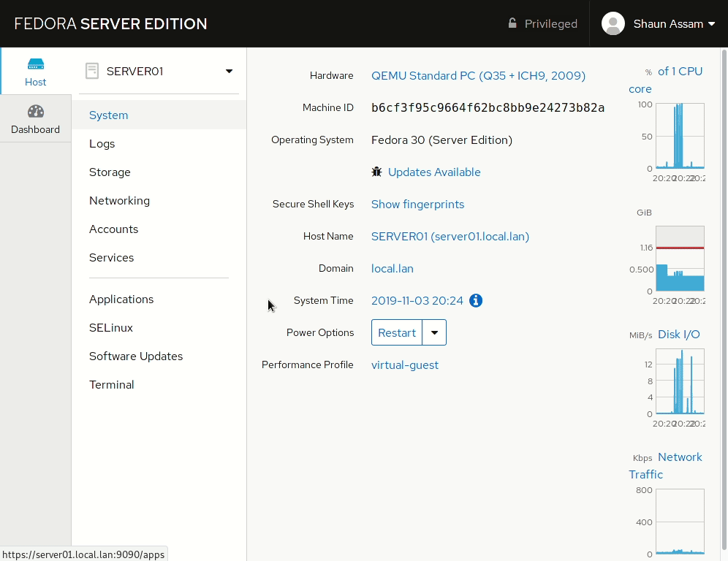The height and width of the screenshot is (561, 728).
Task: Edit the SERVER01 (server01.local.lan) host name
Action: [450, 236]
